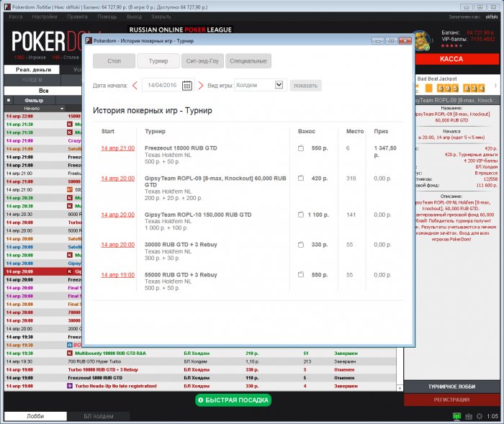This screenshot has width=504, height=424.
Task: Open the cashier briefcase icon in status bar
Action: [x=469, y=417]
